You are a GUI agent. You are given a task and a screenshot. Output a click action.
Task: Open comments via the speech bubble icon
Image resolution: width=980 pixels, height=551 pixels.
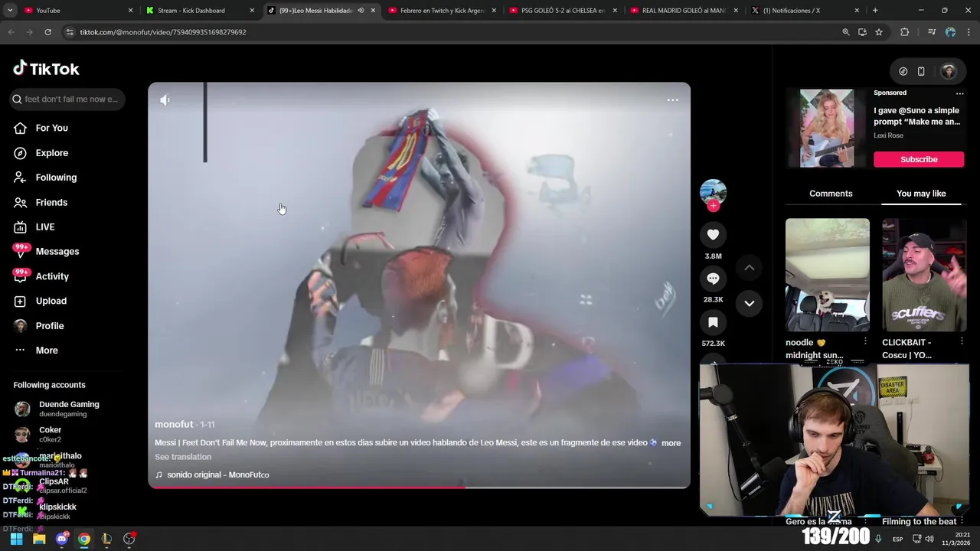coord(713,279)
